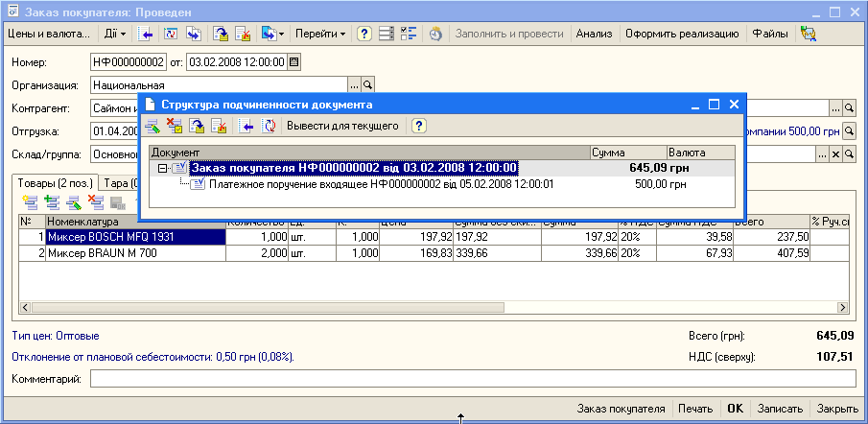This screenshot has height=424, width=868.
Task: Click the refresh icon in subordination structure toolbar
Action: [270, 126]
